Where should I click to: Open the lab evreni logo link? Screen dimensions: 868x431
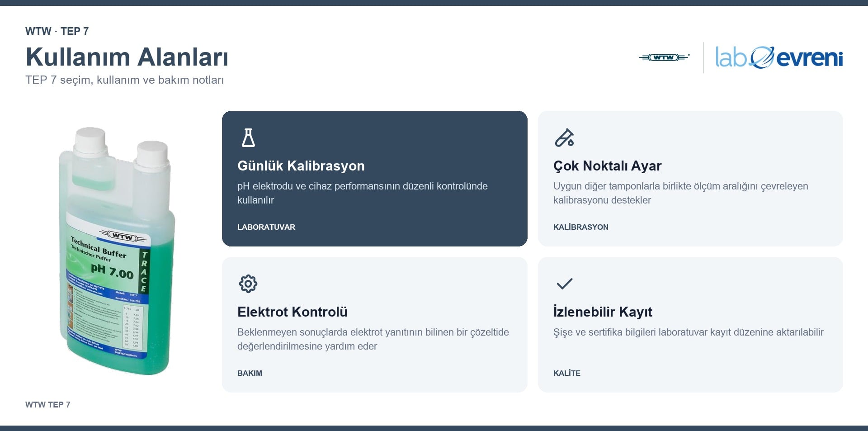point(779,57)
